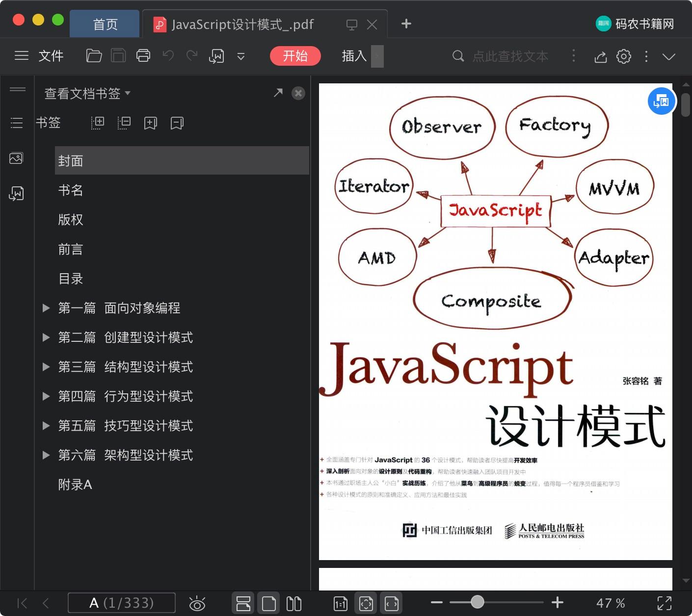Toggle fit page view
Image resolution: width=692 pixels, height=616 pixels.
366,603
